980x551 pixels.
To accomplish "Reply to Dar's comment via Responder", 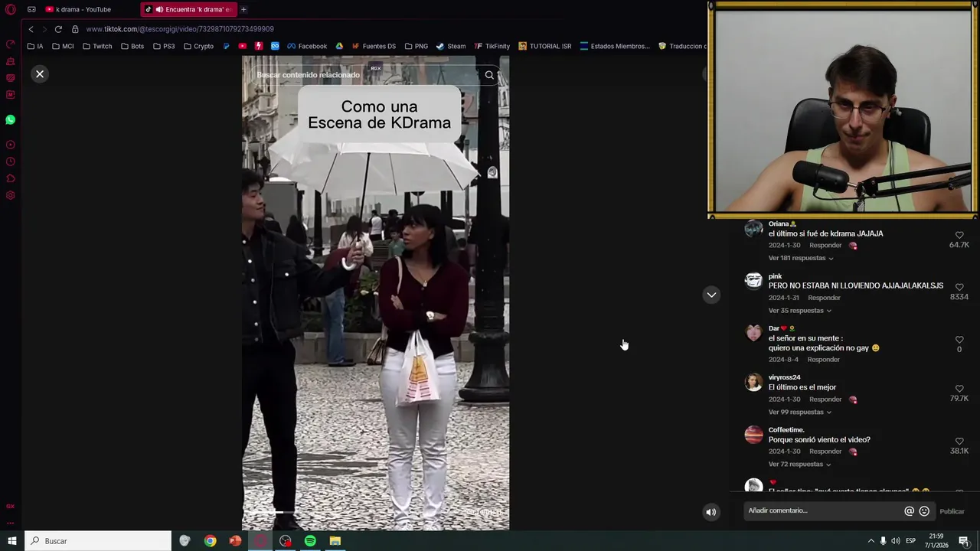I will (x=823, y=359).
